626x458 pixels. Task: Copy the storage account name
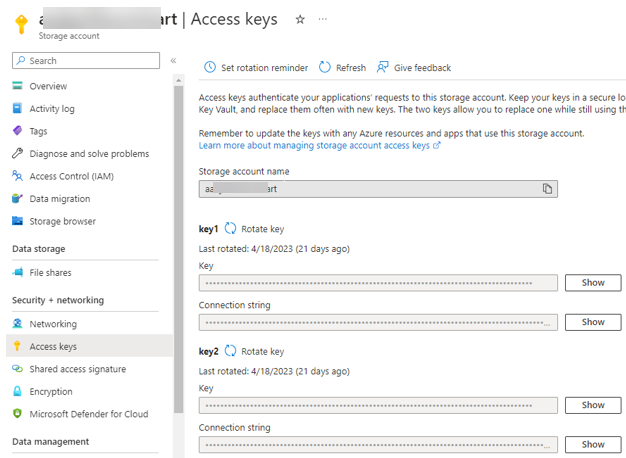point(547,188)
